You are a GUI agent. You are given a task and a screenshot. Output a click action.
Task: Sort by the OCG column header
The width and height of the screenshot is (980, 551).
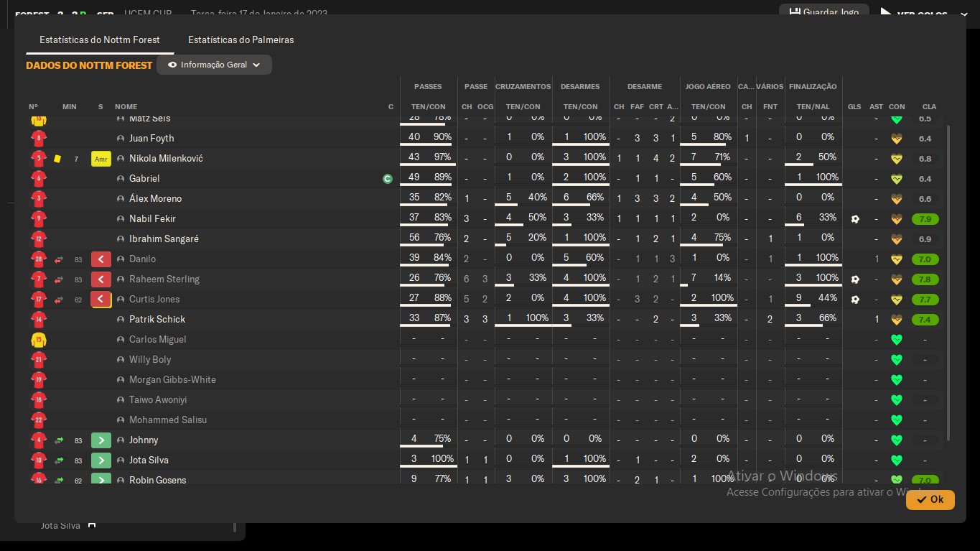coord(485,107)
